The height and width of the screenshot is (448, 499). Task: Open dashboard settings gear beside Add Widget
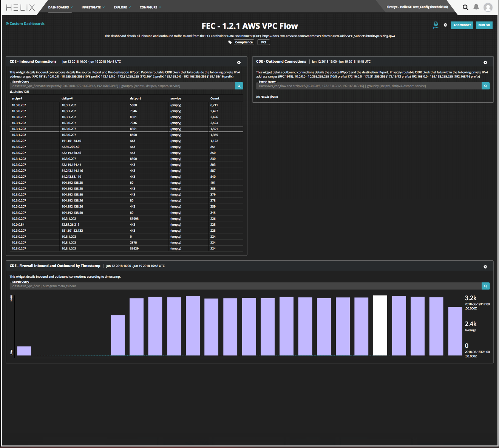coord(445,25)
